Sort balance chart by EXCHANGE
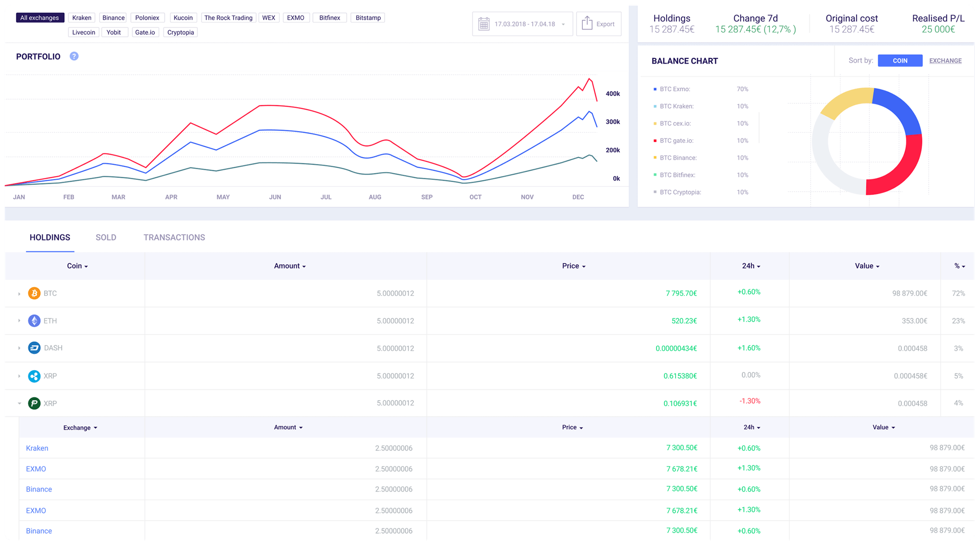 tap(945, 61)
